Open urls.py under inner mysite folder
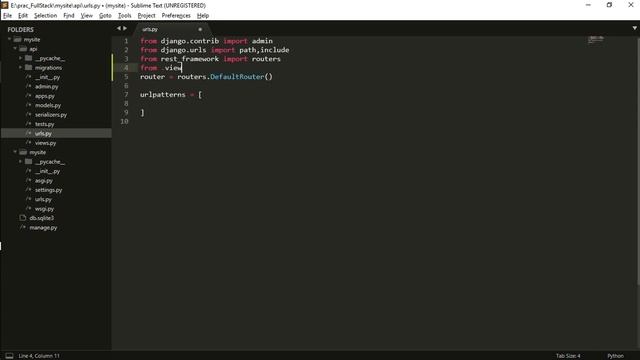The image size is (640, 360). [x=43, y=199]
